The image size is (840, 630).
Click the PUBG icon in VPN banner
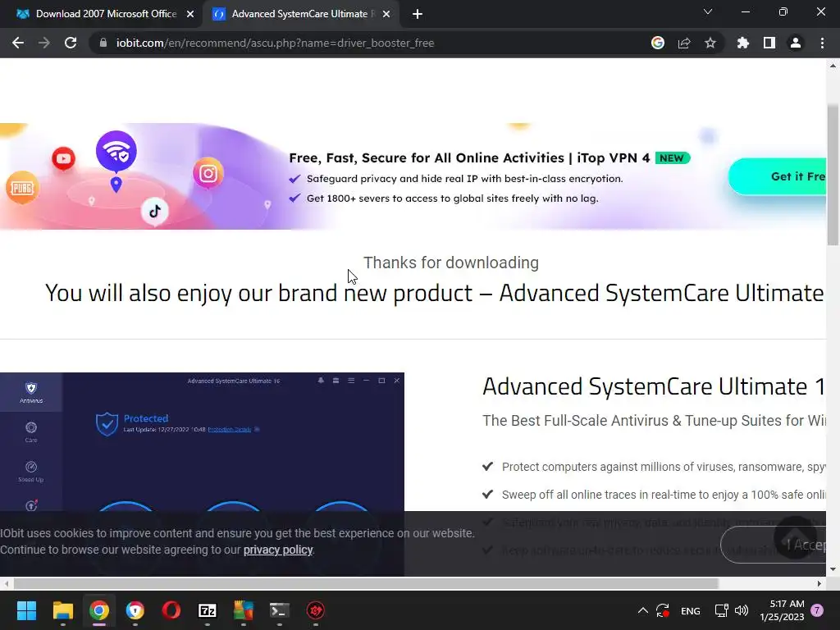(22, 188)
